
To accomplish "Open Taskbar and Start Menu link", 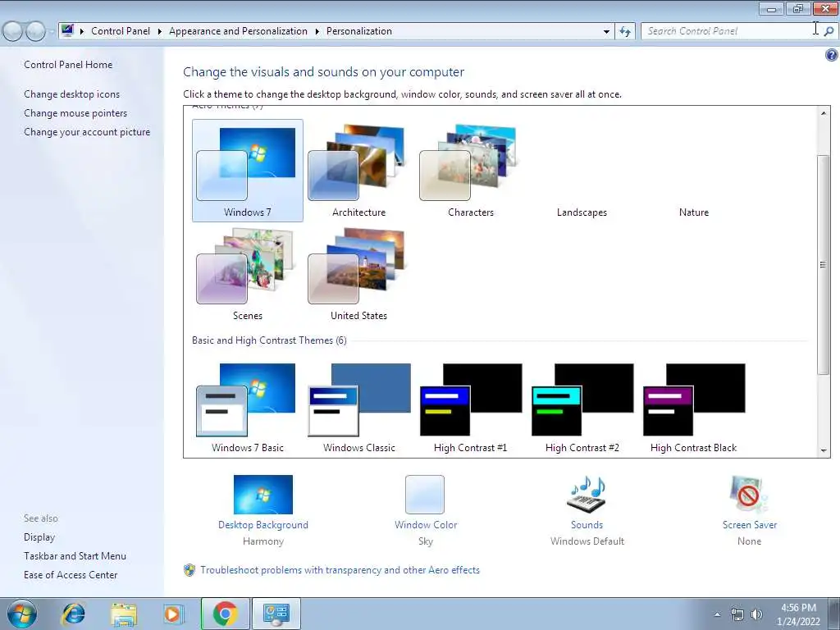I will coord(75,556).
